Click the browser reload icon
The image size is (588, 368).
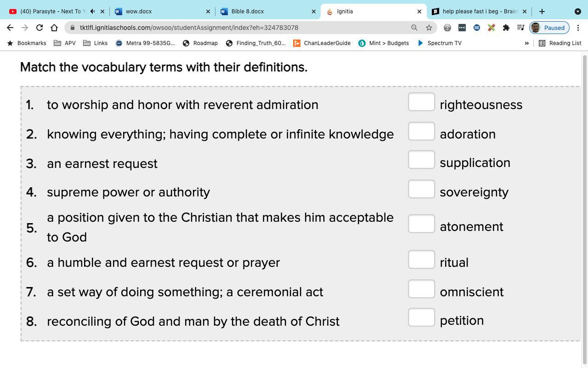[40, 28]
